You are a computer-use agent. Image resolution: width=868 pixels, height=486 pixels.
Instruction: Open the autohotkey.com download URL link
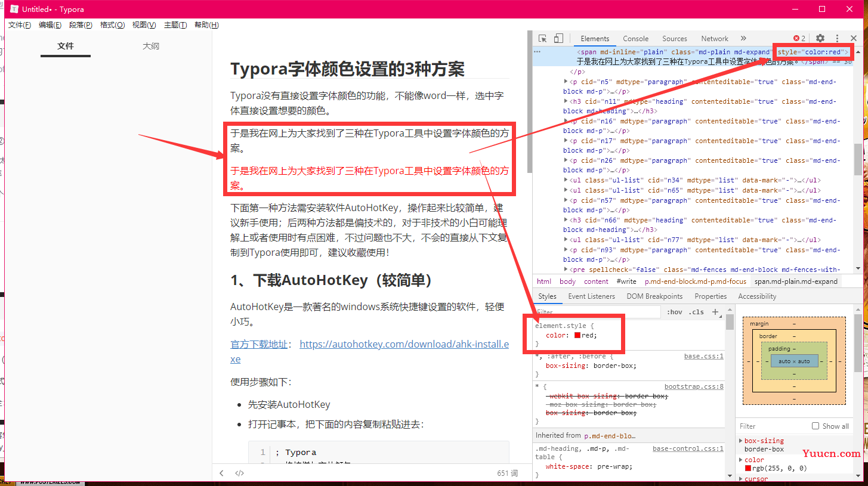pyautogui.click(x=370, y=351)
